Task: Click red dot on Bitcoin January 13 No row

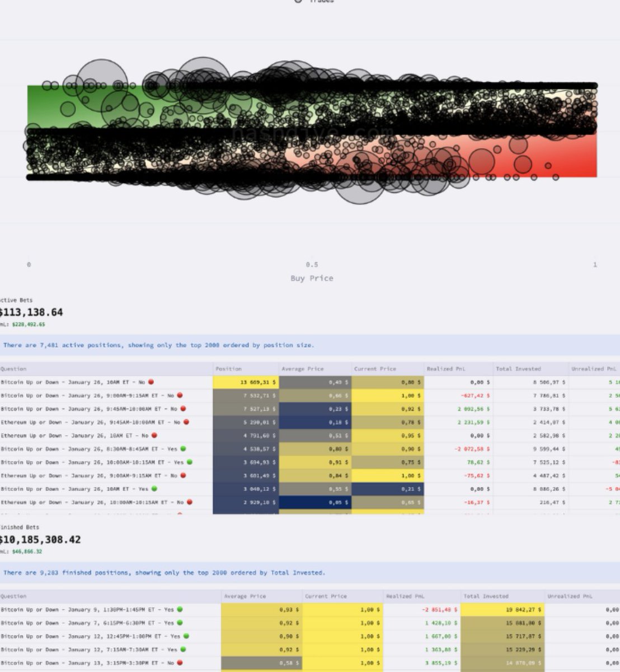Action: pyautogui.click(x=180, y=663)
